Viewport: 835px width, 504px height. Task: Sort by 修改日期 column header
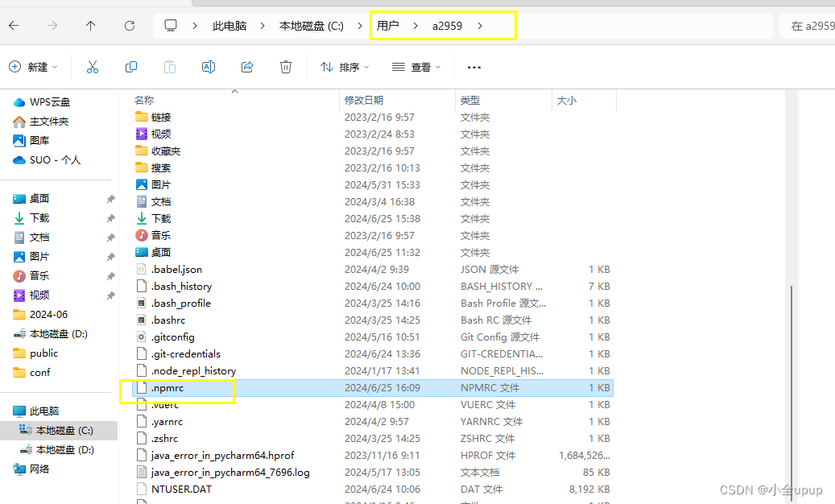364,100
